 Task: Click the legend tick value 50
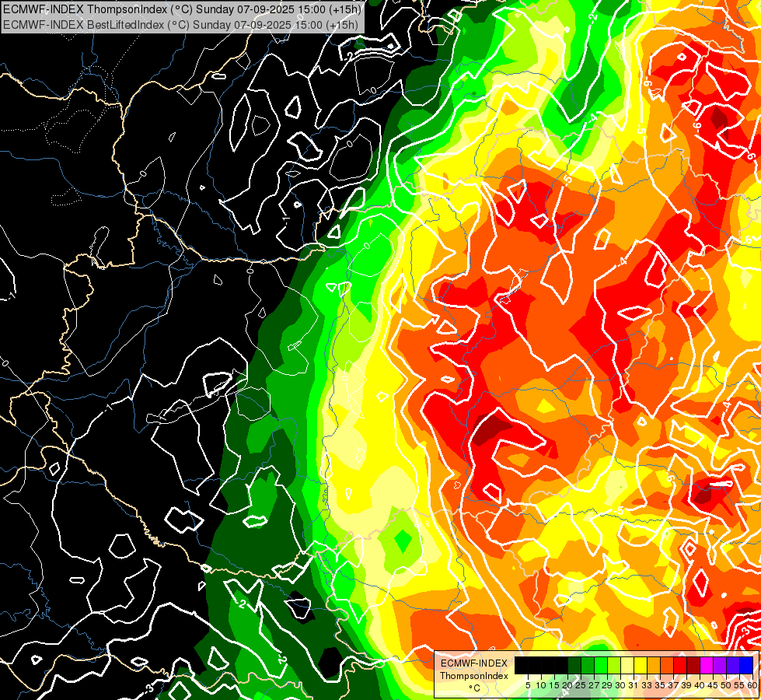coord(727,685)
